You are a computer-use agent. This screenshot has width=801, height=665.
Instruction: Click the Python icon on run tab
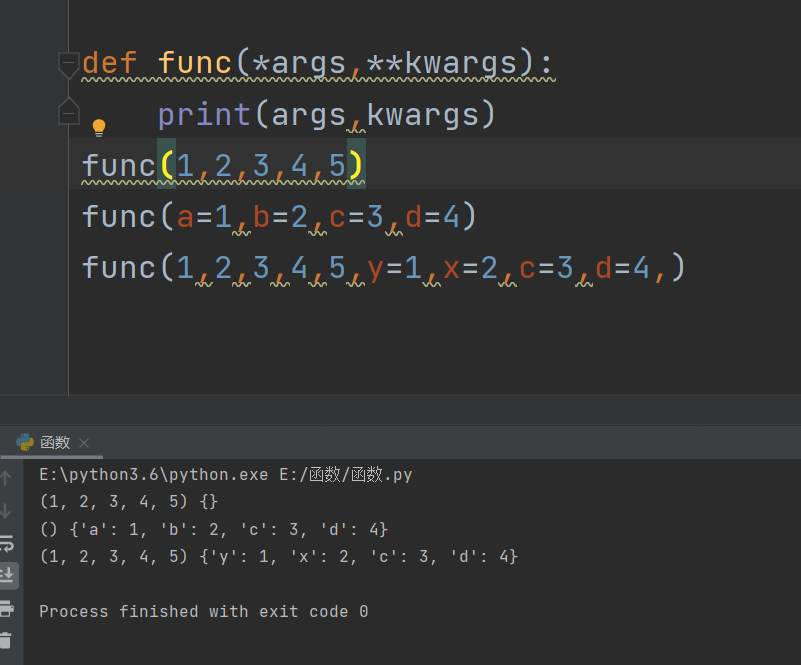pos(25,442)
